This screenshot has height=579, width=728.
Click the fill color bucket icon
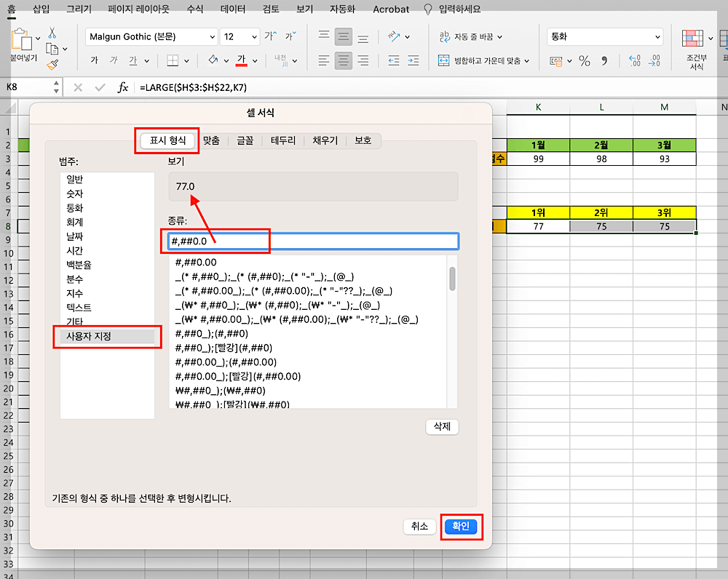click(x=213, y=60)
